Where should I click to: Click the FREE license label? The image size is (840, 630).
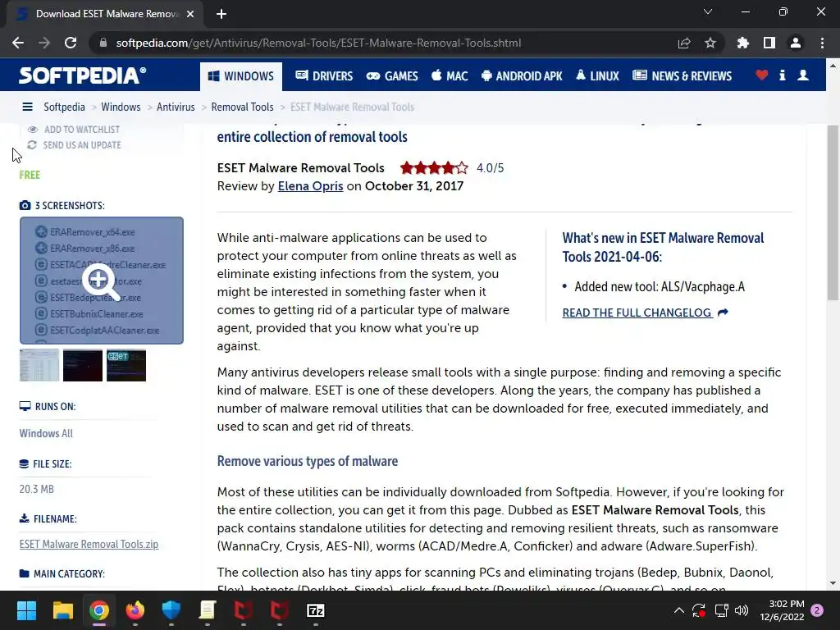(x=30, y=175)
